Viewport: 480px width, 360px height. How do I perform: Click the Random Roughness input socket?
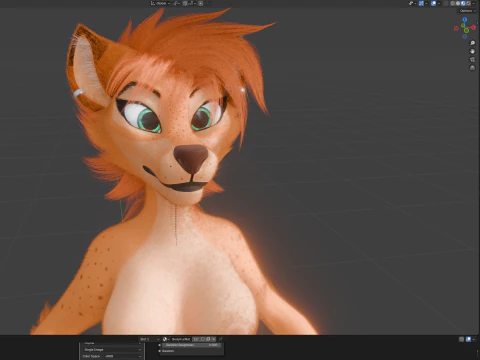(x=159, y=345)
